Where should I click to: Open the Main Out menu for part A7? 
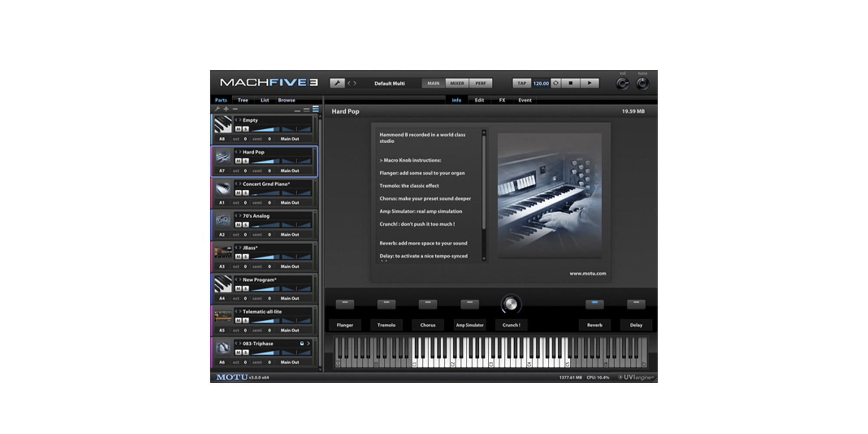click(290, 171)
